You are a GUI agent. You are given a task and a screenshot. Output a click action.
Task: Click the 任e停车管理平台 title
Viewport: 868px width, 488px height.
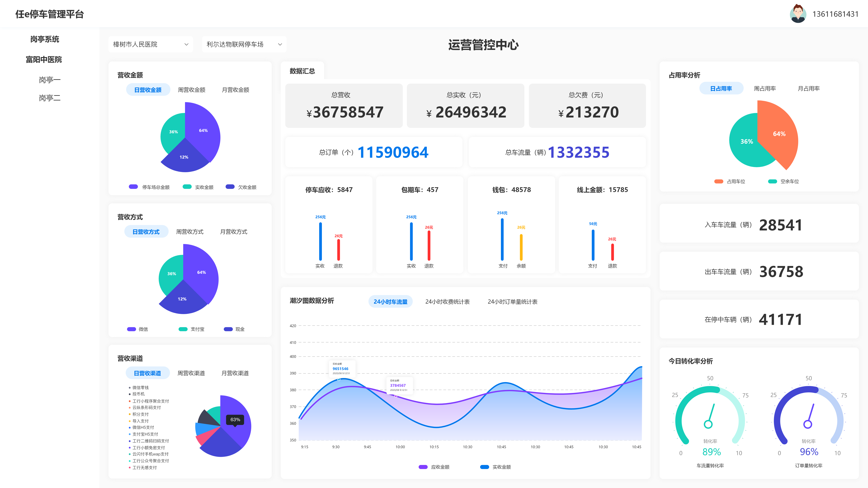click(x=50, y=14)
